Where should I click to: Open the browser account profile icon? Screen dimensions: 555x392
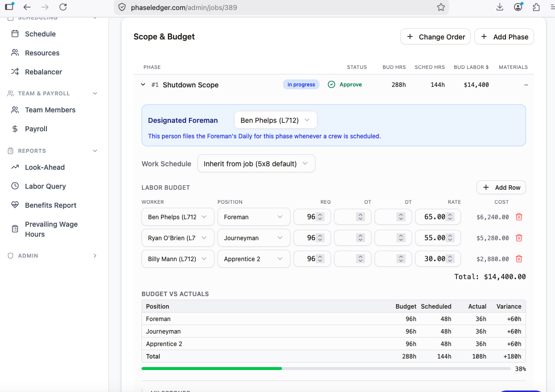(518, 7)
